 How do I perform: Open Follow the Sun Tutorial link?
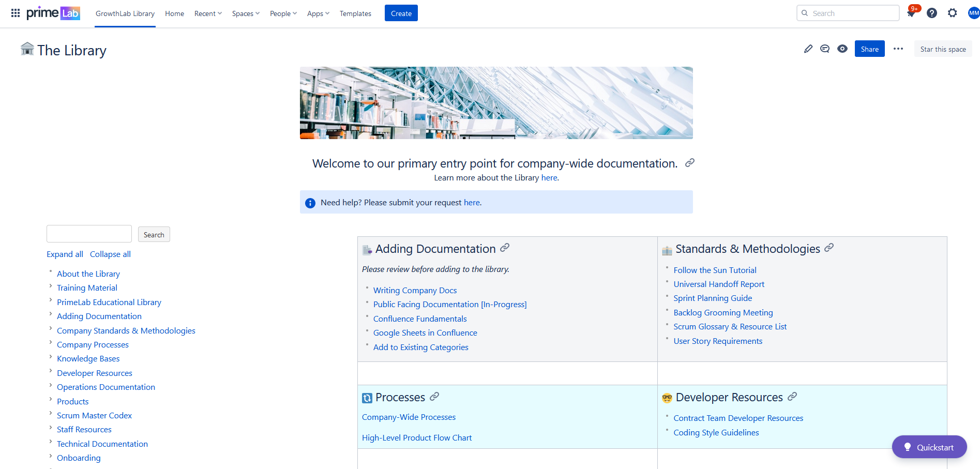715,270
